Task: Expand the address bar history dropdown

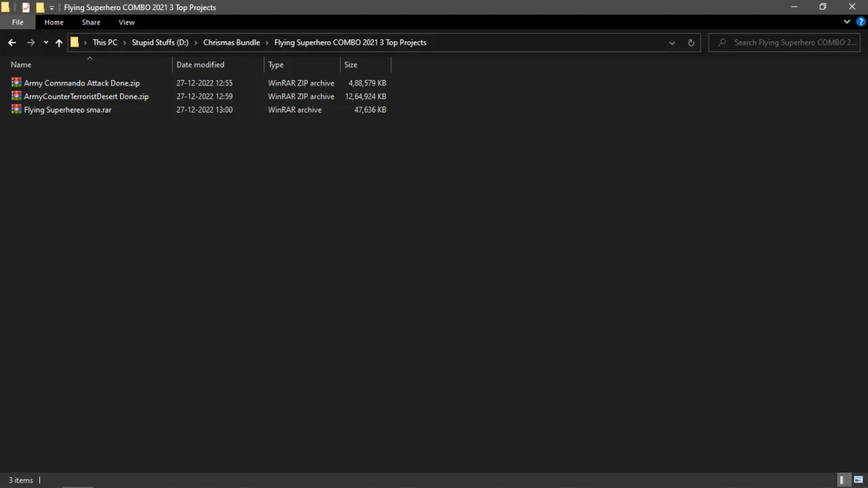Action: point(672,42)
